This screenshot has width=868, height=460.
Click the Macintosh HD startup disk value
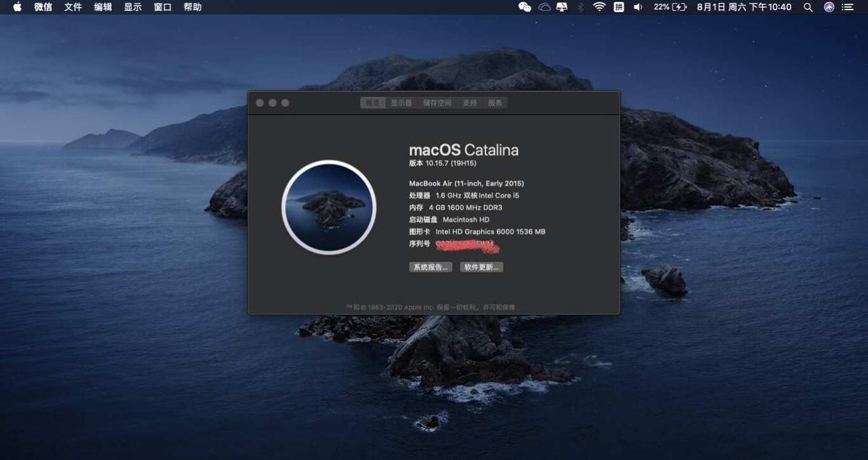pos(466,219)
